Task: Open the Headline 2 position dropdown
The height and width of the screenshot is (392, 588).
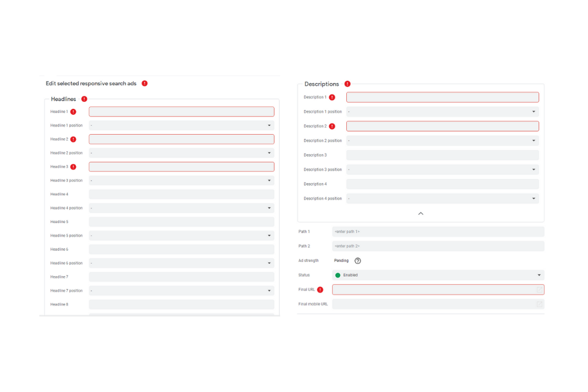Action: click(182, 153)
